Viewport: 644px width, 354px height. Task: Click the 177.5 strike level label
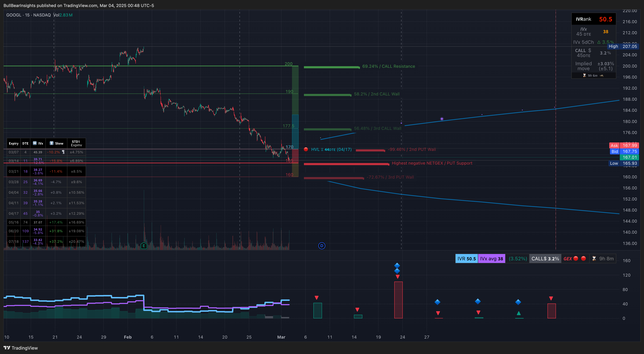click(x=288, y=126)
